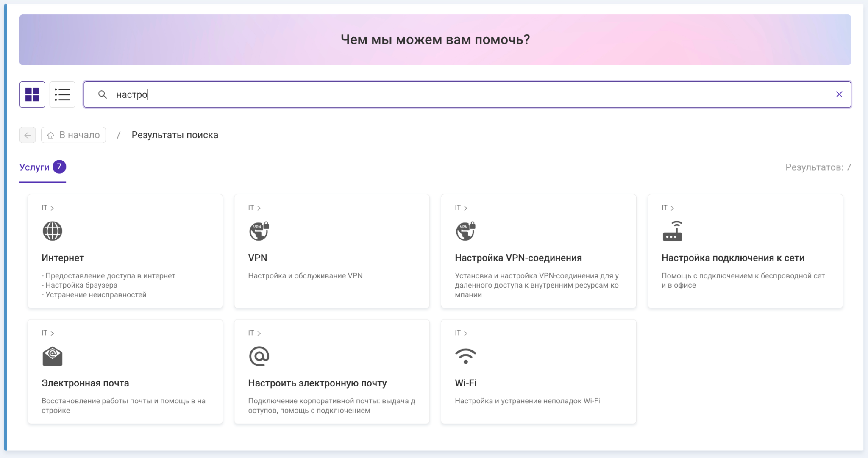Open the В начало home button
Viewport: 868px width, 458px height.
point(73,135)
